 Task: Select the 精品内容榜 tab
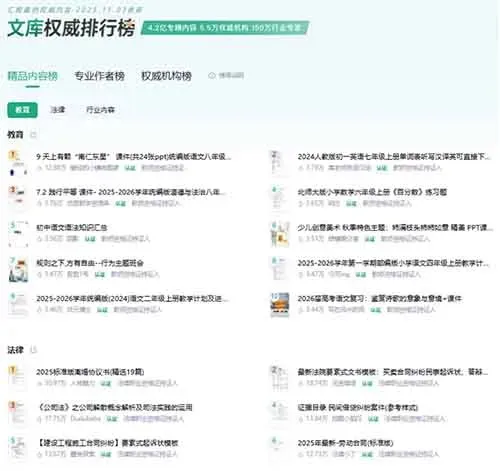(x=33, y=76)
